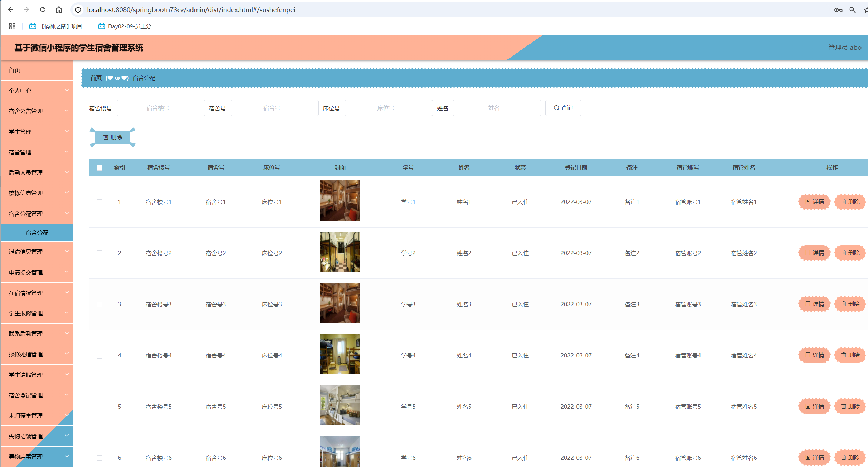Screen dimensions: 868x467
Task: Open 详情 for row 宿舍楼号2
Action: pyautogui.click(x=814, y=253)
